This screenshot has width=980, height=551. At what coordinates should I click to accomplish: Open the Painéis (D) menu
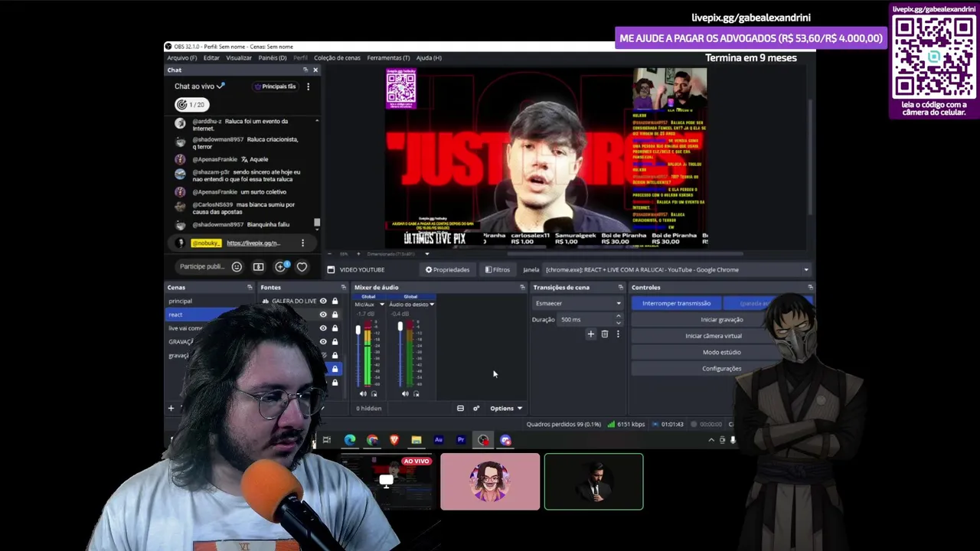[273, 57]
